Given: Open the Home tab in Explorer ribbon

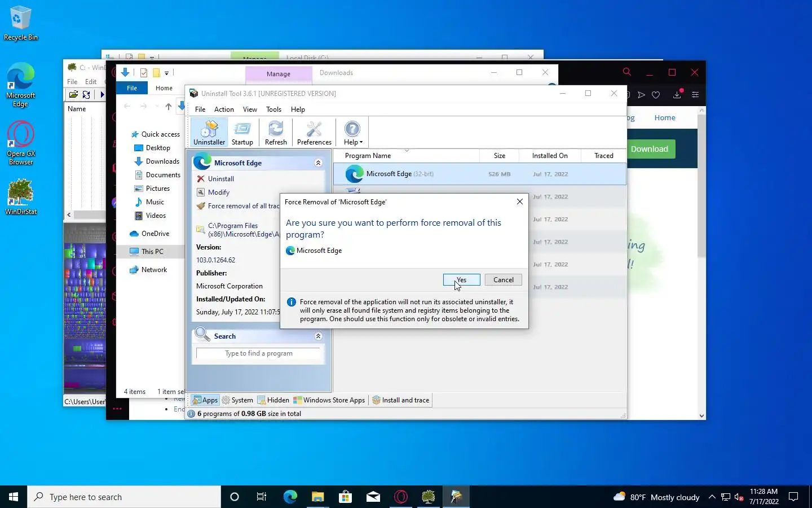Looking at the screenshot, I should pyautogui.click(x=164, y=88).
